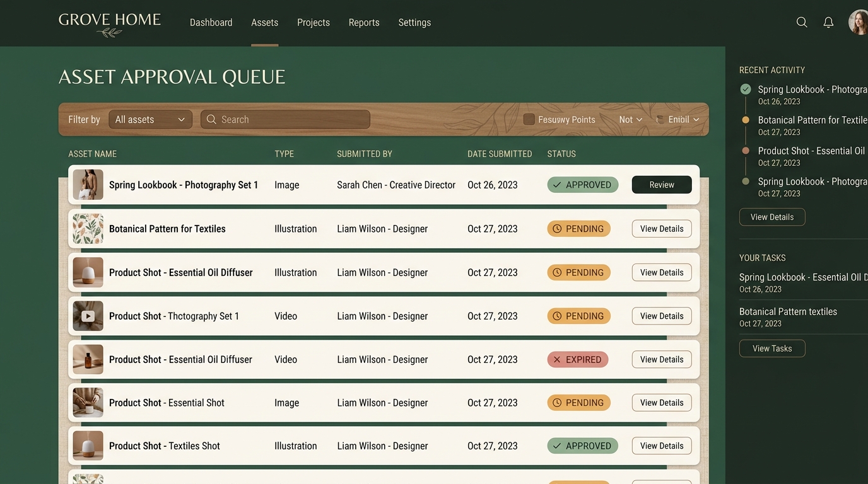Click the magnifier icon inside the Search field
This screenshot has width=868, height=484.
coord(211,119)
